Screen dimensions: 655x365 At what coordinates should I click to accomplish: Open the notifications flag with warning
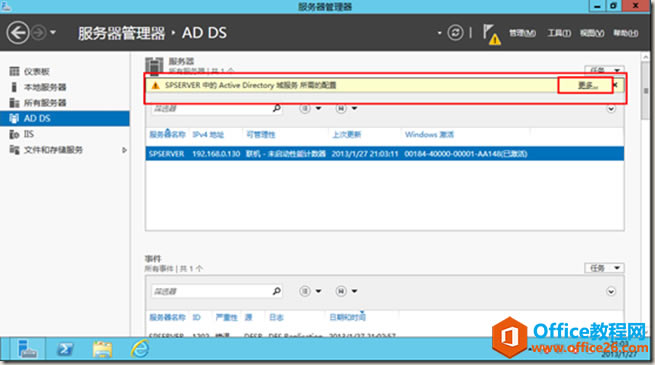pos(491,34)
